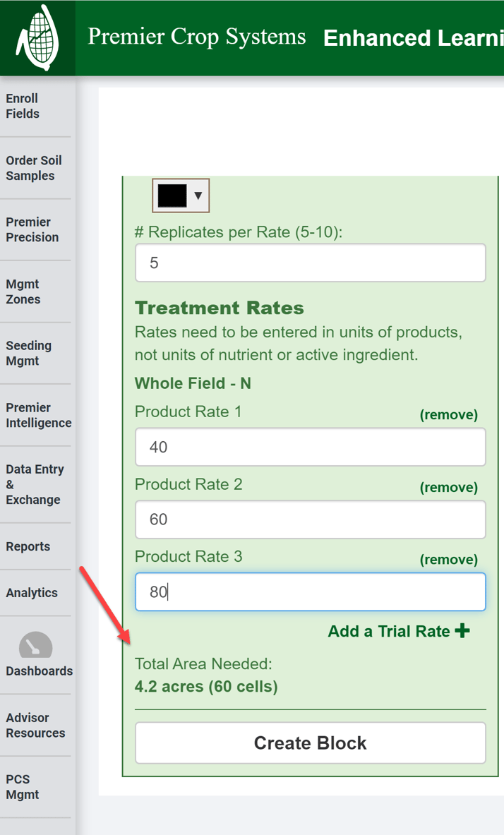This screenshot has width=504, height=835.
Task: Focus the Product Rate 3 field
Action: (x=310, y=591)
